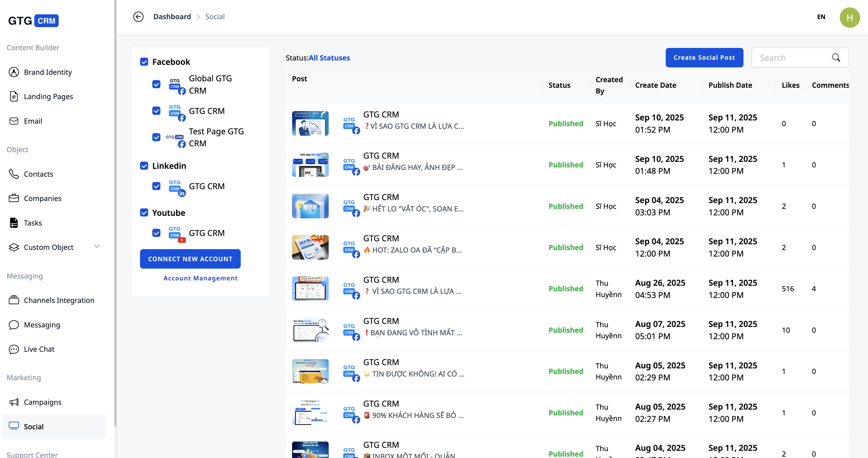Open the EN language selector
Screen dimensions: 868x458
pyautogui.click(x=821, y=16)
